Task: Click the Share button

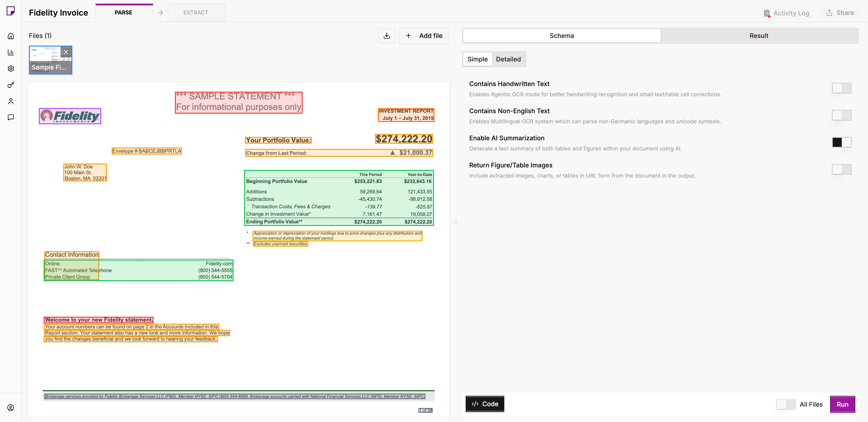Action: [x=840, y=12]
